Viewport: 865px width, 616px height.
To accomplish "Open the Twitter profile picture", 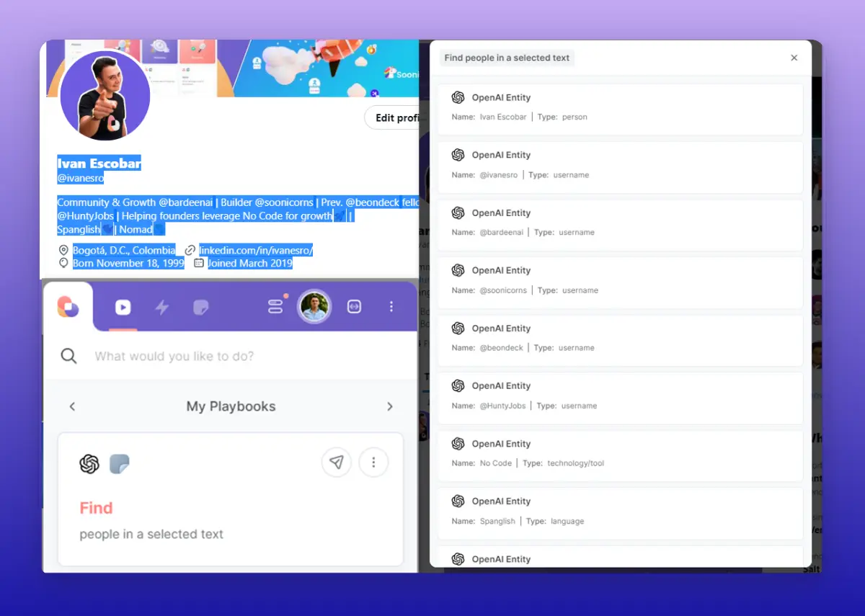I will click(105, 96).
